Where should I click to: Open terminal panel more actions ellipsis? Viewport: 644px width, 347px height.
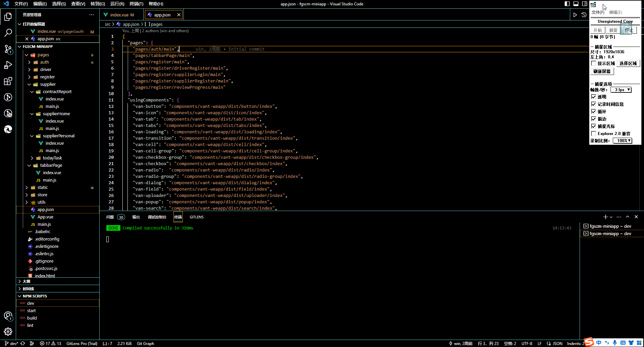(x=619, y=217)
